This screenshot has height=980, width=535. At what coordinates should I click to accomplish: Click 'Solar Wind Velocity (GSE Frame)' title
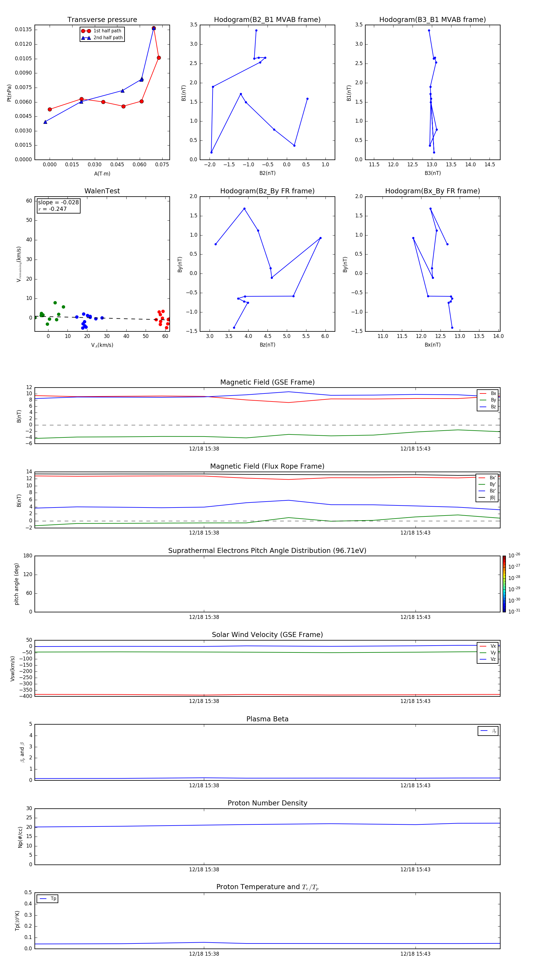point(267,635)
